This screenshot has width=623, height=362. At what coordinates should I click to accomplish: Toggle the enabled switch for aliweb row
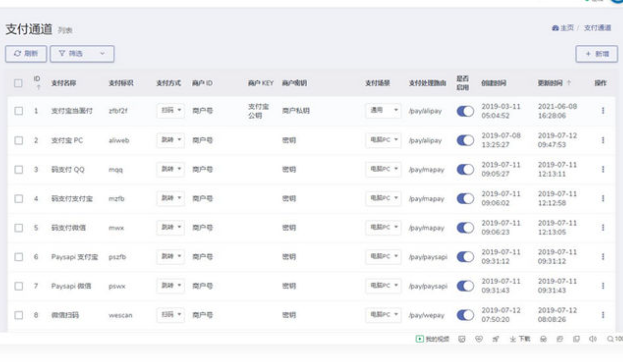[x=465, y=140]
